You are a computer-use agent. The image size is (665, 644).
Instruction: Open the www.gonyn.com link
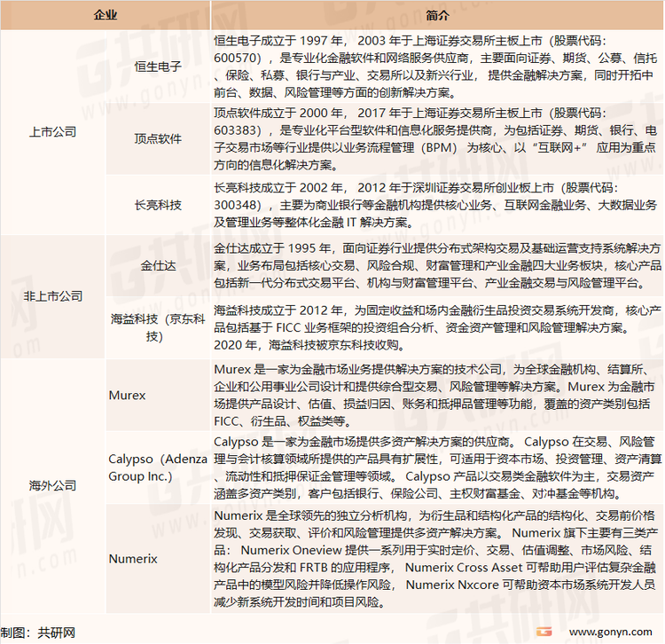coord(611,632)
